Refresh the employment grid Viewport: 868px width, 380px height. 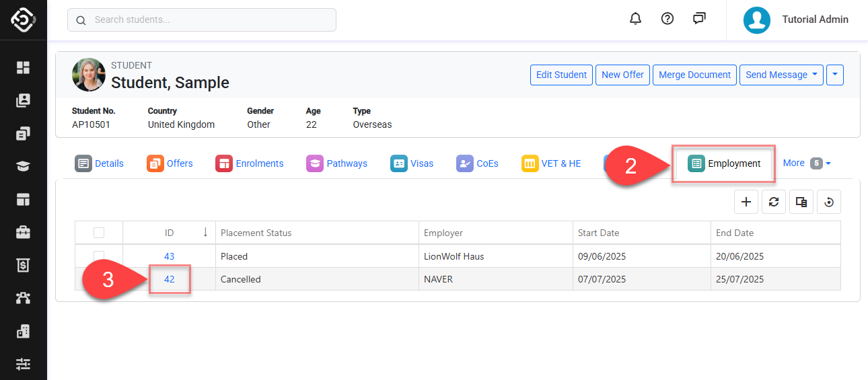(x=774, y=202)
